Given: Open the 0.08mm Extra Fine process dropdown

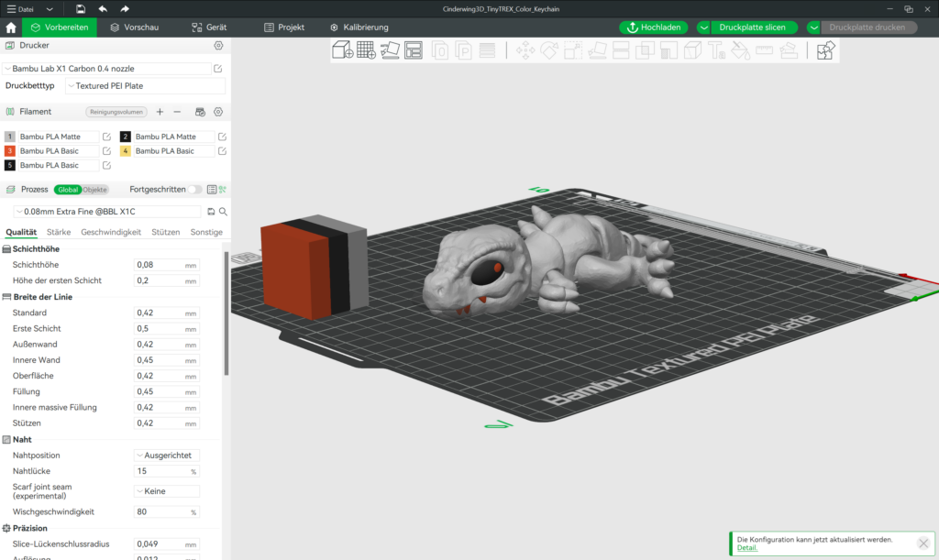Looking at the screenshot, I should click(x=108, y=212).
